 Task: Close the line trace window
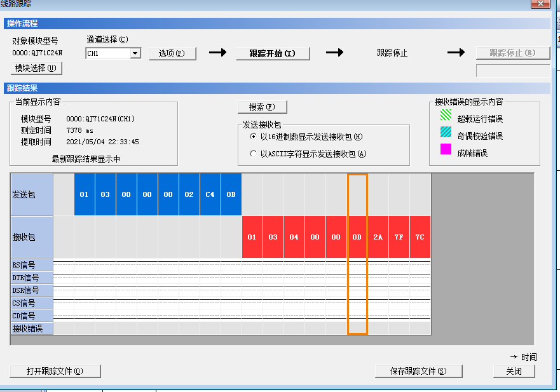[540, 4]
